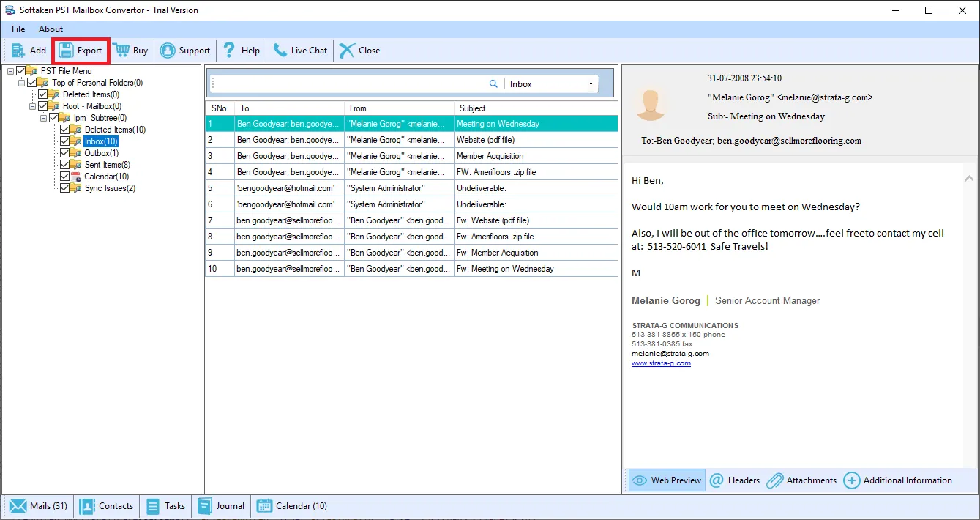Toggle Sent Items(8) checkbox

(64, 165)
